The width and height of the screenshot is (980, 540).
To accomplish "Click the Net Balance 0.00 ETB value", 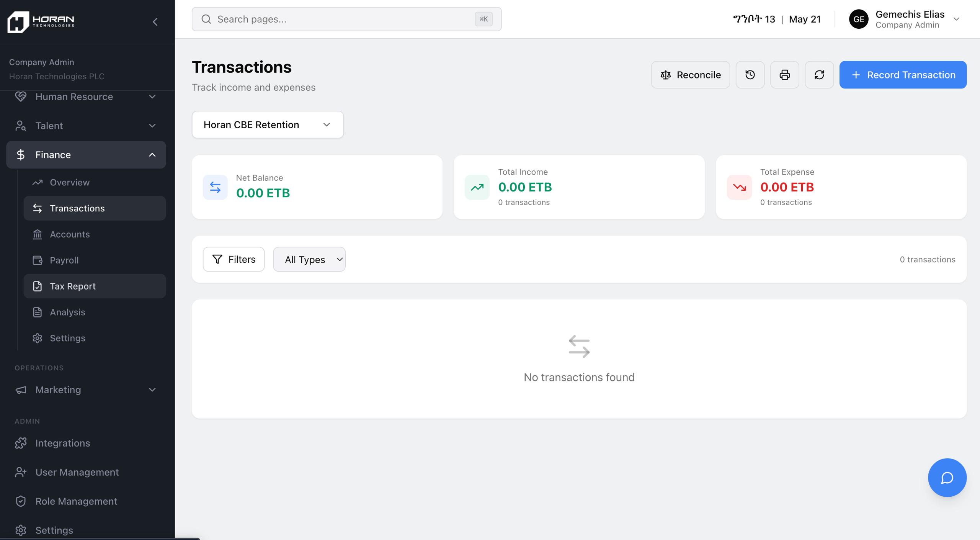I will pyautogui.click(x=263, y=193).
